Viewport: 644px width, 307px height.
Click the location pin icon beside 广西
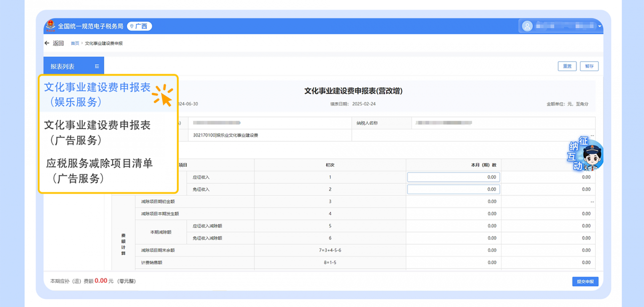(x=132, y=26)
